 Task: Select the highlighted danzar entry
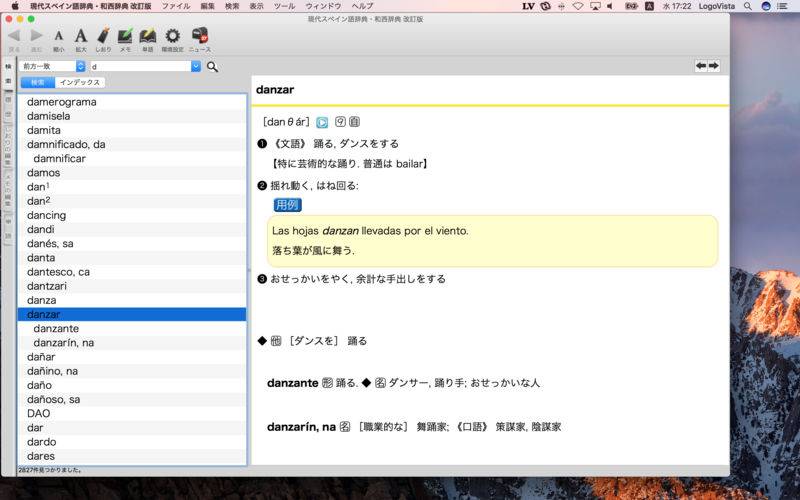pyautogui.click(x=132, y=314)
